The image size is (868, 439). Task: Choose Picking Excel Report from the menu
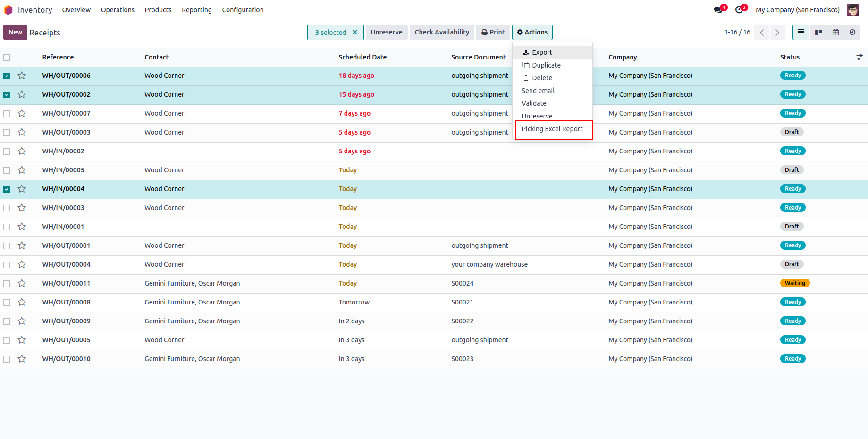(x=552, y=129)
